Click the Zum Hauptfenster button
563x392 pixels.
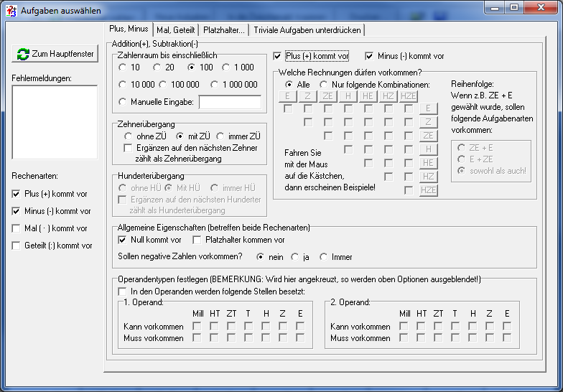[55, 54]
